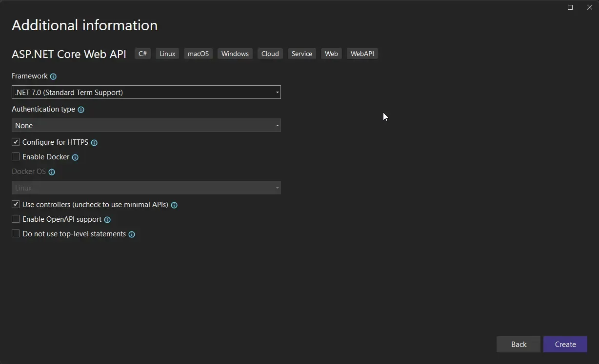Click the Enable Docker info icon
Screen dimensions: 599x364
(75, 157)
